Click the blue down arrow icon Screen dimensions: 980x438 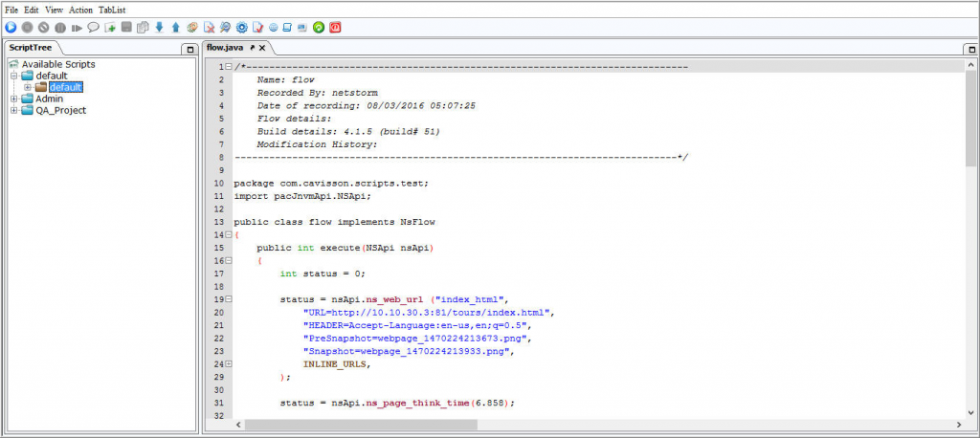159,28
